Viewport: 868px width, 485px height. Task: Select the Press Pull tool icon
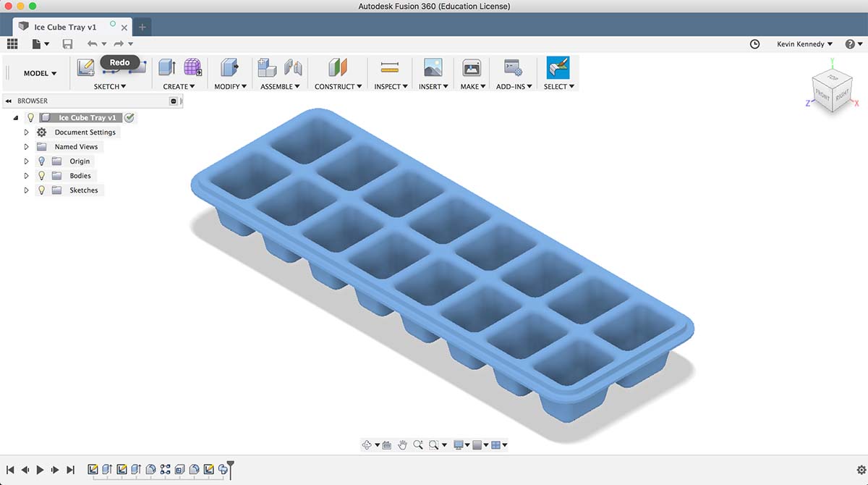tap(230, 68)
